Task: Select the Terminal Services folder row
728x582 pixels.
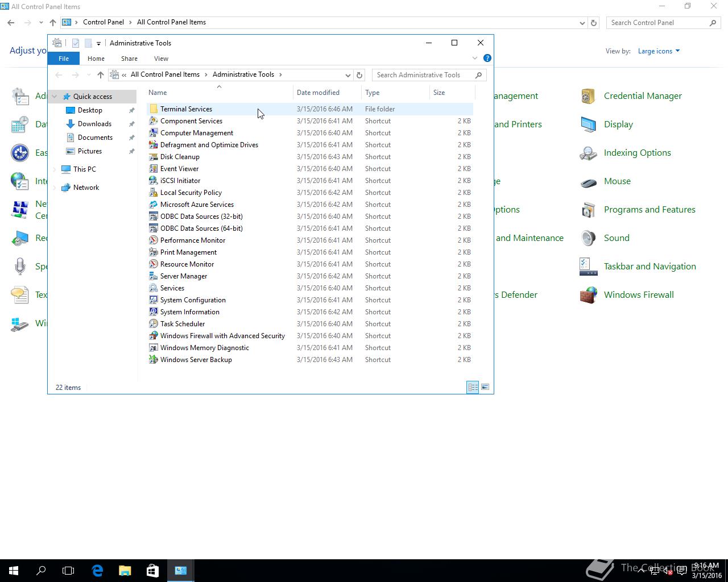Action: click(x=310, y=109)
